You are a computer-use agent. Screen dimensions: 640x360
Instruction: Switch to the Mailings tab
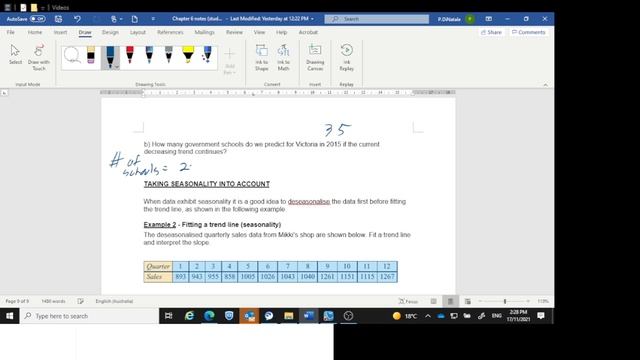204,32
